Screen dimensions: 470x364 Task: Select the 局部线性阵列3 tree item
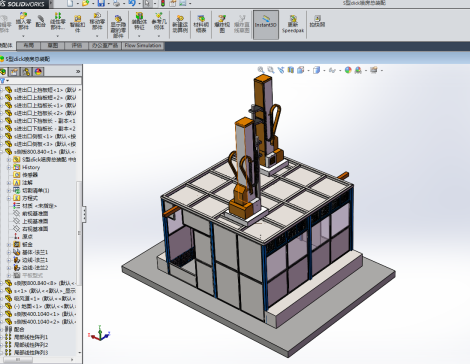coord(27,352)
